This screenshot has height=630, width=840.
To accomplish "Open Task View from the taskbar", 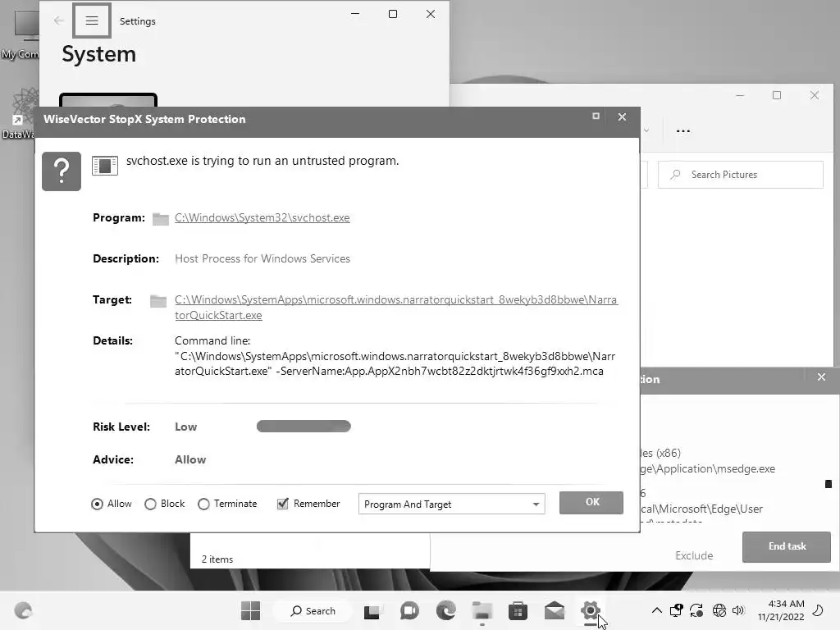I will pos(372,611).
